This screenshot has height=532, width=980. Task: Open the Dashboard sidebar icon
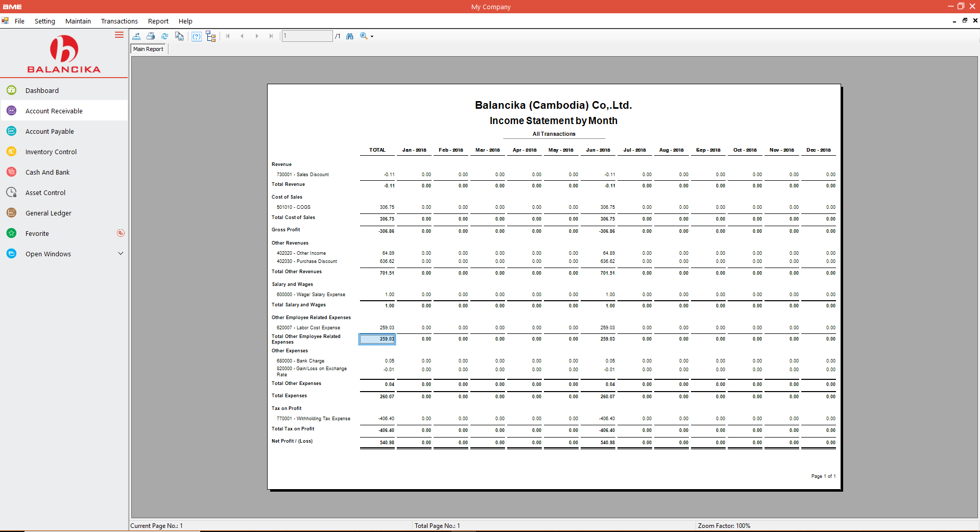11,90
